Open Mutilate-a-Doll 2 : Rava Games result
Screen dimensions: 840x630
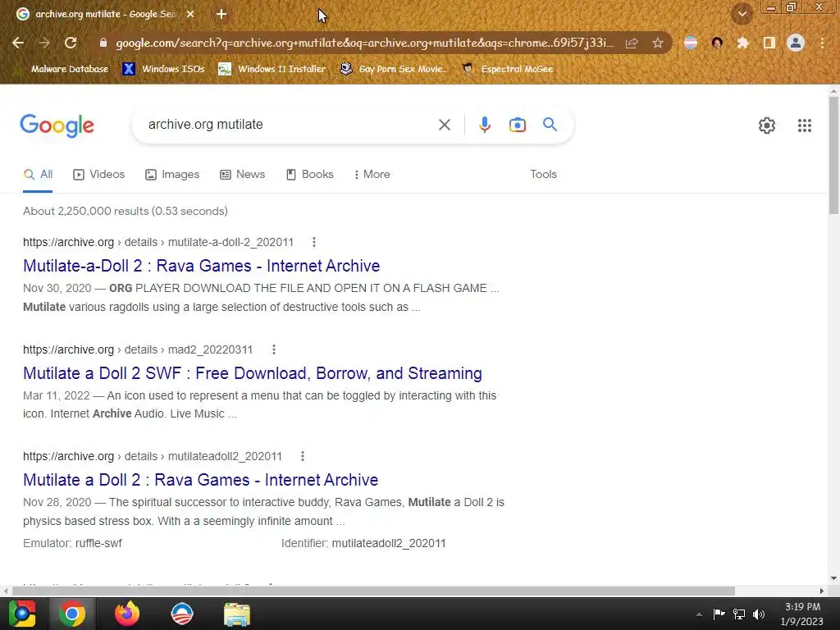pos(202,266)
